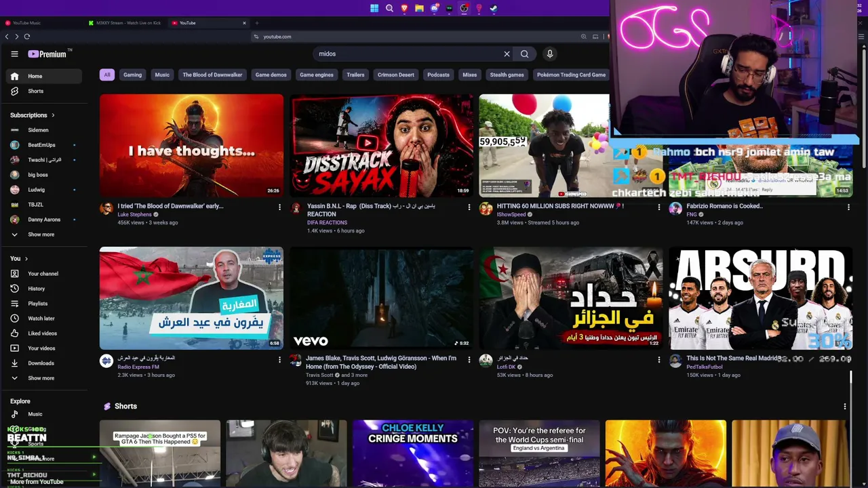This screenshot has height=488, width=868.
Task: Open options menu for Fabrizio Romano video
Action: click(x=848, y=207)
